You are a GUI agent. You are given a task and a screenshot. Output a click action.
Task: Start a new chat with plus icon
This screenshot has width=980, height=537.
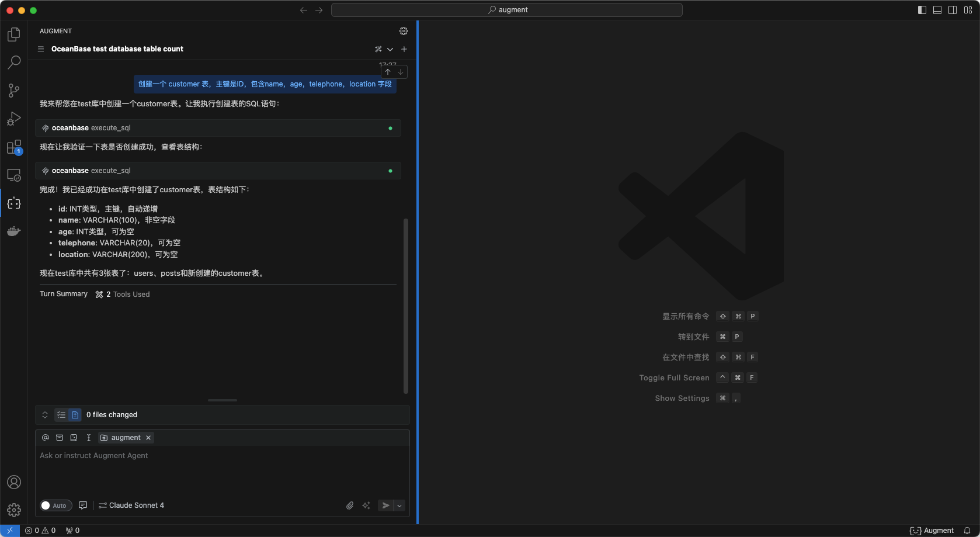click(404, 49)
